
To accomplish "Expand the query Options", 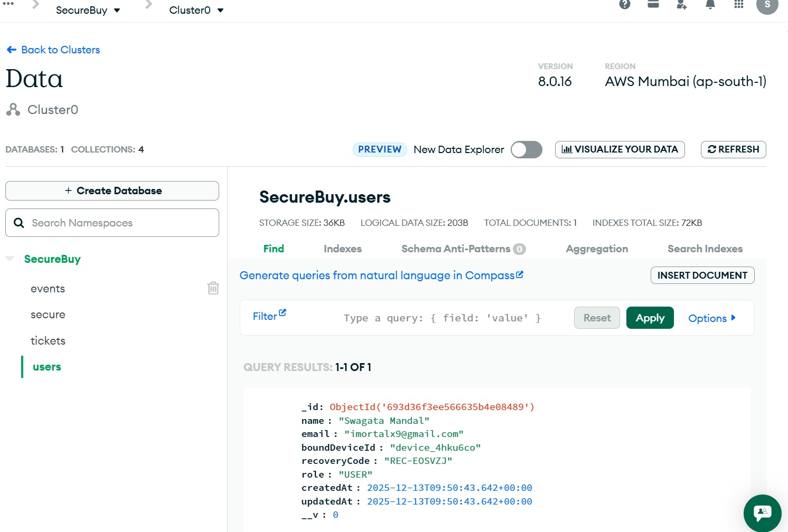I will click(x=712, y=318).
